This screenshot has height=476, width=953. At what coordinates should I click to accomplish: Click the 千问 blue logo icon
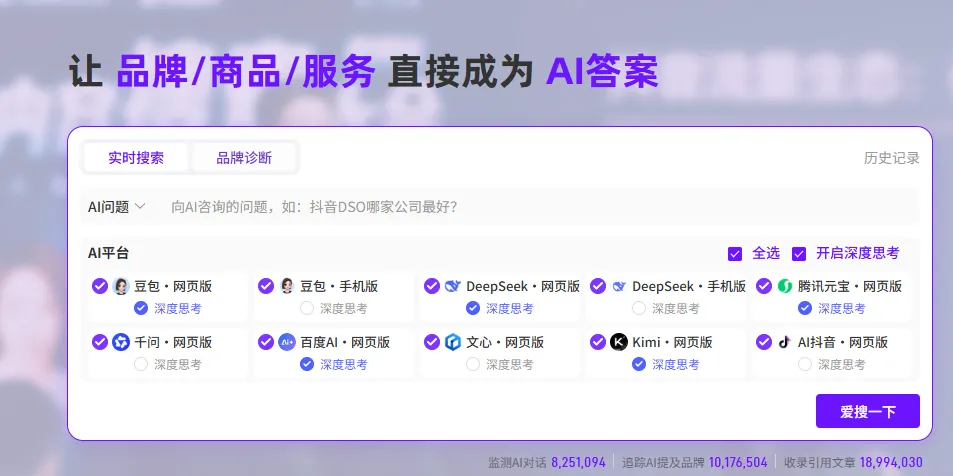click(x=121, y=342)
